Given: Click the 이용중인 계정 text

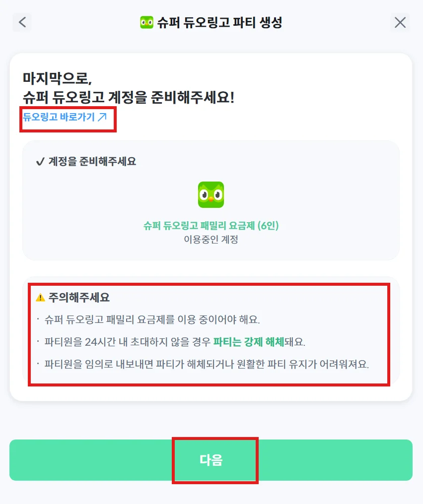Looking at the screenshot, I should pos(211,240).
